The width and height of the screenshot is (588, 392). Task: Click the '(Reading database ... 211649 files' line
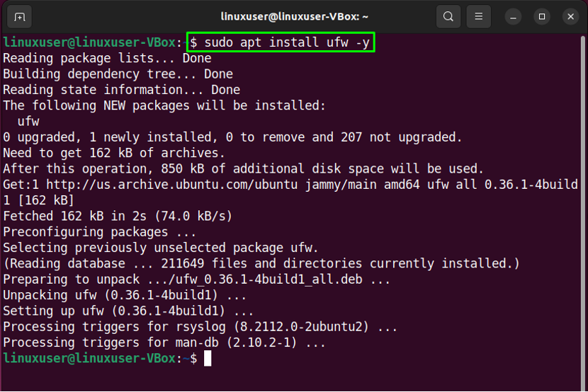[x=261, y=264]
